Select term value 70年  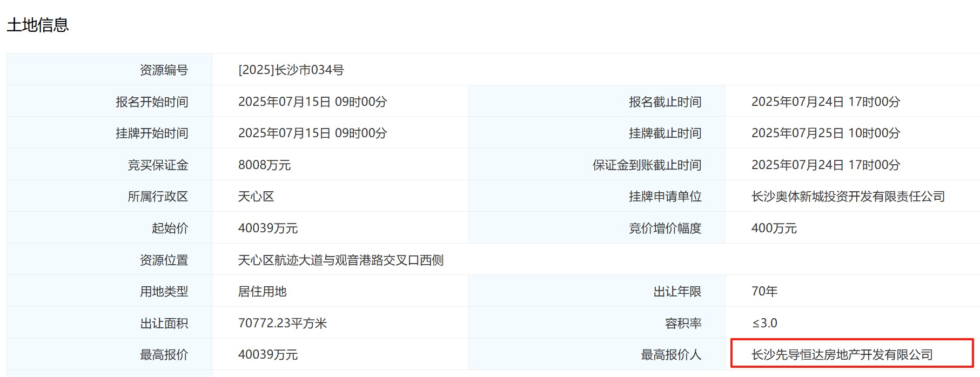click(x=764, y=291)
